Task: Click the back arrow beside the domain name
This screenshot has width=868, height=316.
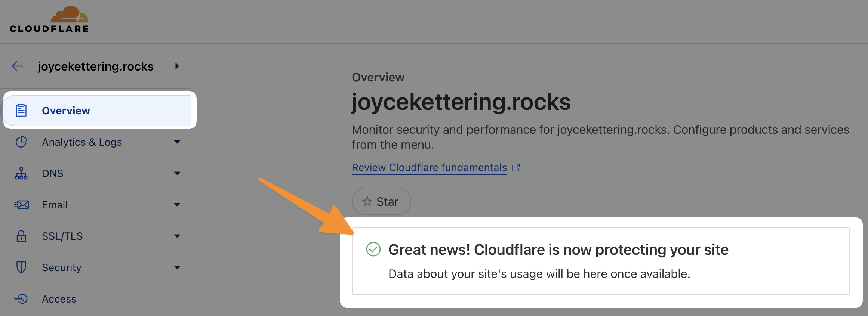Action: (17, 66)
